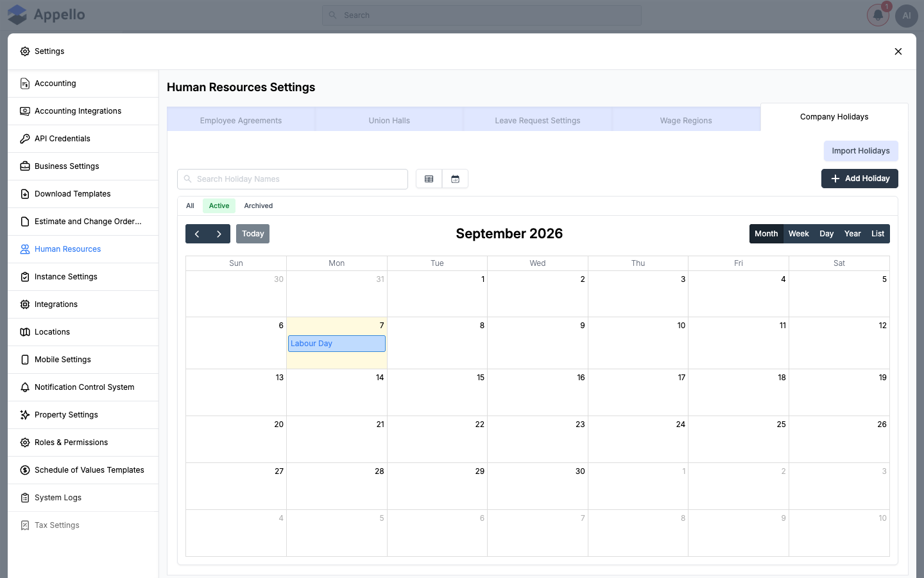Open Property Settings
This screenshot has height=578, width=924.
pyautogui.click(x=83, y=415)
